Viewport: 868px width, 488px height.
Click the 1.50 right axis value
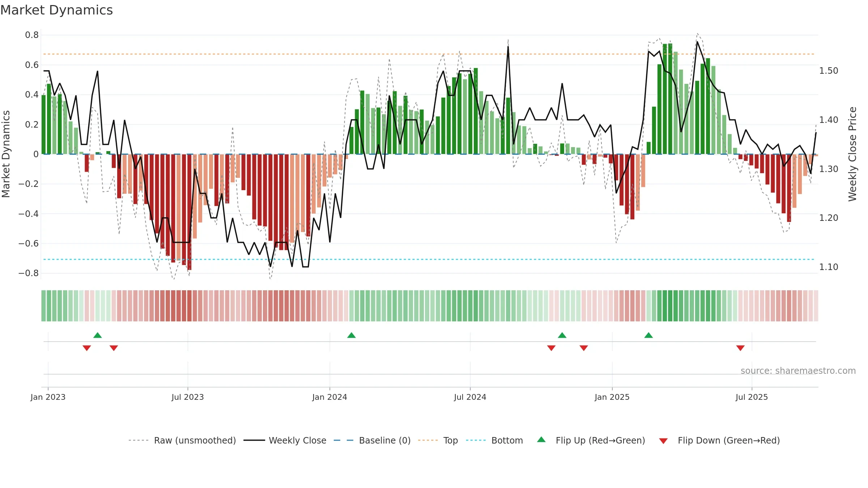click(829, 70)
